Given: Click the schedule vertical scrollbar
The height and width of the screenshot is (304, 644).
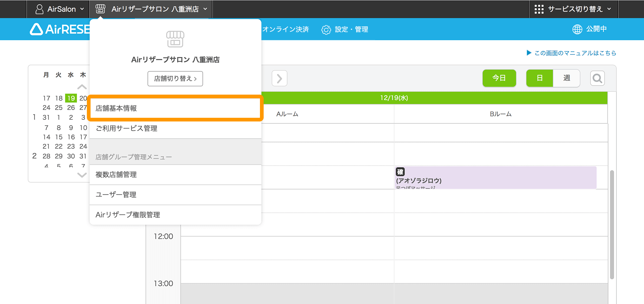Looking at the screenshot, I should point(612,224).
